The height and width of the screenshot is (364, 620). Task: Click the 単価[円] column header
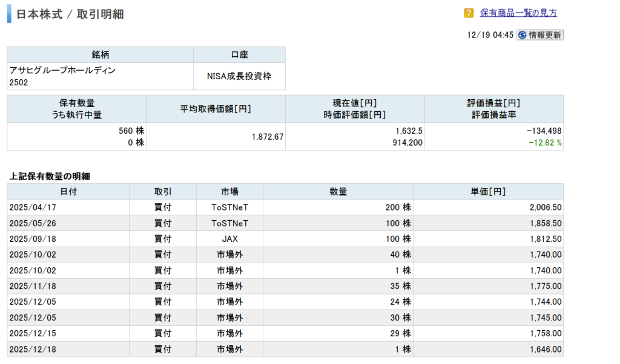coord(488,192)
